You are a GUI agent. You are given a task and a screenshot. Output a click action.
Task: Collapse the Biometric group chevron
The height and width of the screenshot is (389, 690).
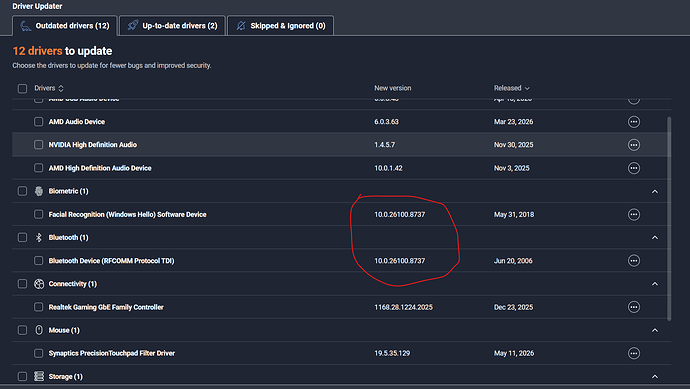655,191
